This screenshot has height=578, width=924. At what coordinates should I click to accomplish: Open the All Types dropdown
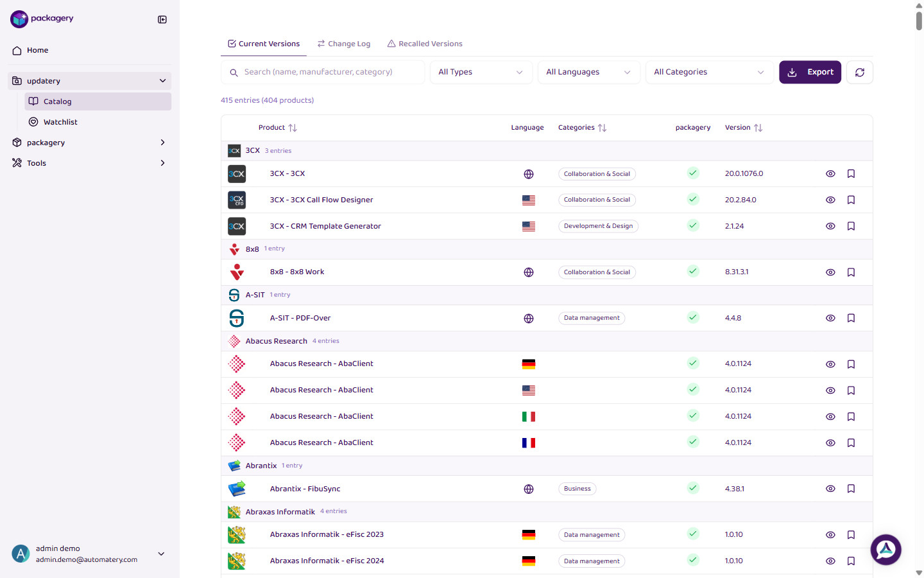point(481,72)
